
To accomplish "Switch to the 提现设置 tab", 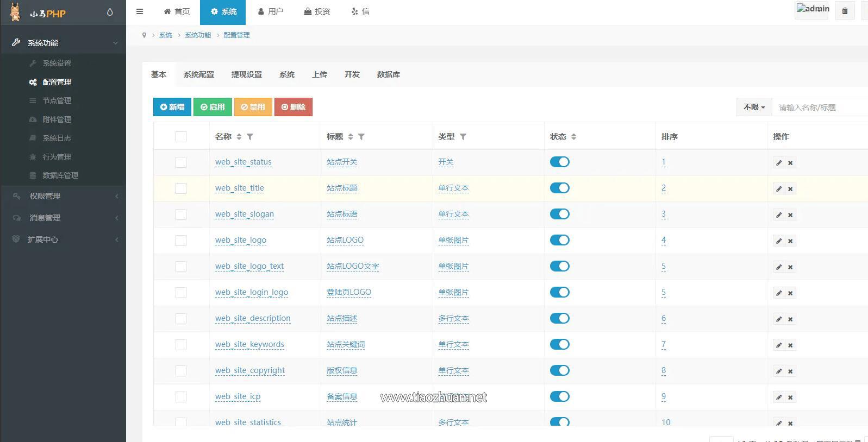I will 246,74.
